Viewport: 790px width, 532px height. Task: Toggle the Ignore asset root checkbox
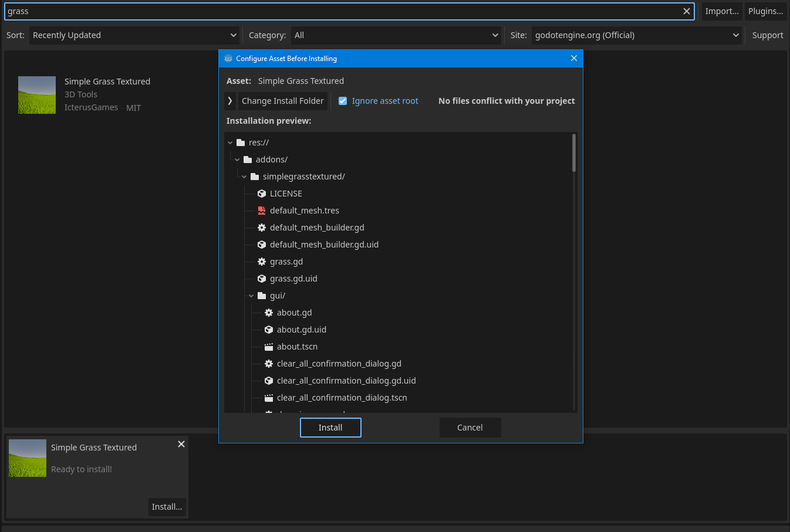pos(343,101)
